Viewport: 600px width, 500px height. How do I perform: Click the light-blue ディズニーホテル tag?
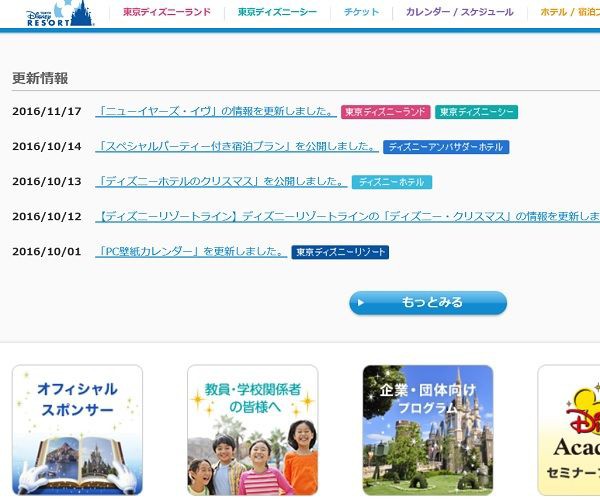pos(392,182)
